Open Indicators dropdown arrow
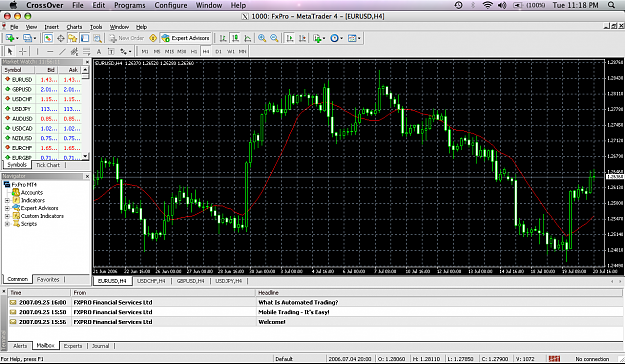The height and width of the screenshot is (364, 625). 324,39
